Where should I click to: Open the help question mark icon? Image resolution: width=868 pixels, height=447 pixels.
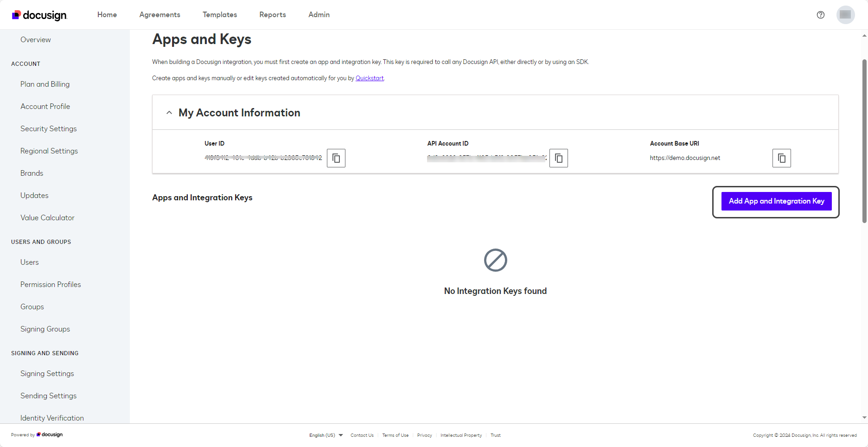pos(821,15)
